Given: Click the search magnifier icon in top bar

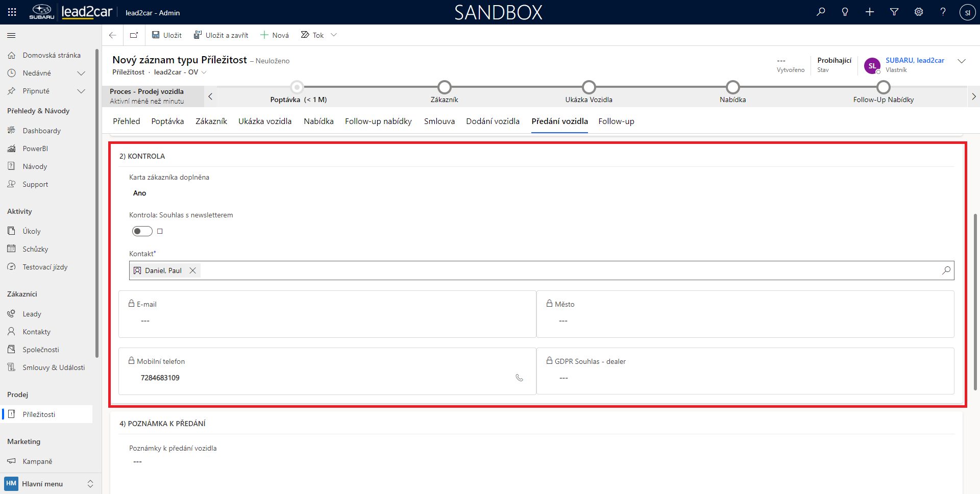Looking at the screenshot, I should point(821,12).
